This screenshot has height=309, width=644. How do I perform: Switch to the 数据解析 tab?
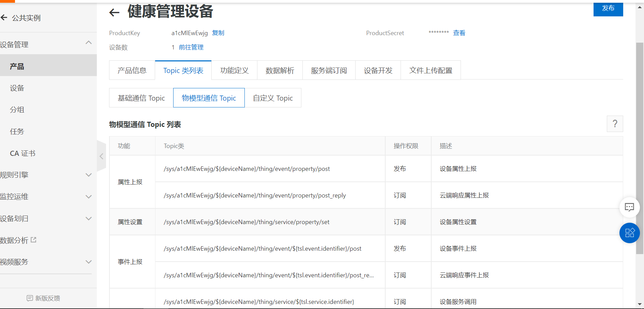(x=280, y=70)
